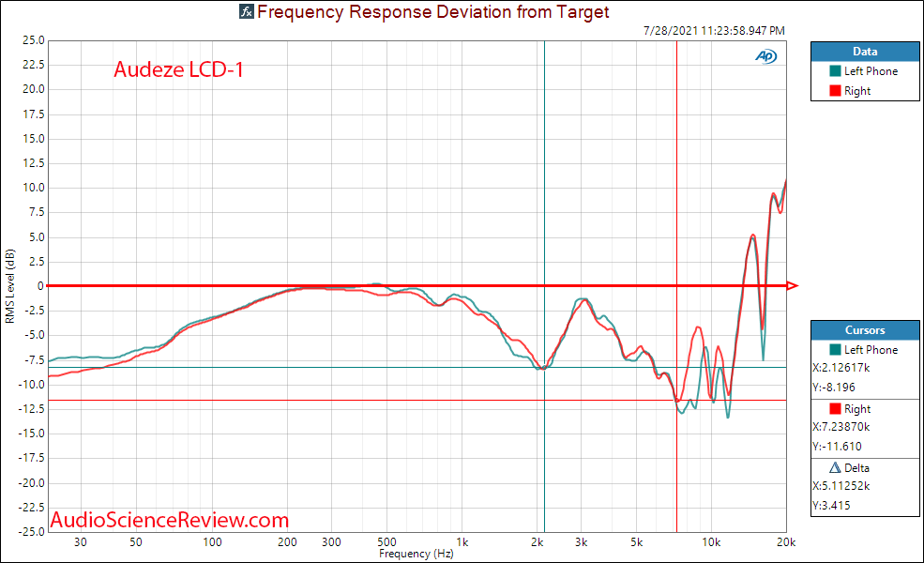Select the red Right swatch in Data legend
Viewport: 924px width, 563px height.
pyautogui.click(x=835, y=91)
